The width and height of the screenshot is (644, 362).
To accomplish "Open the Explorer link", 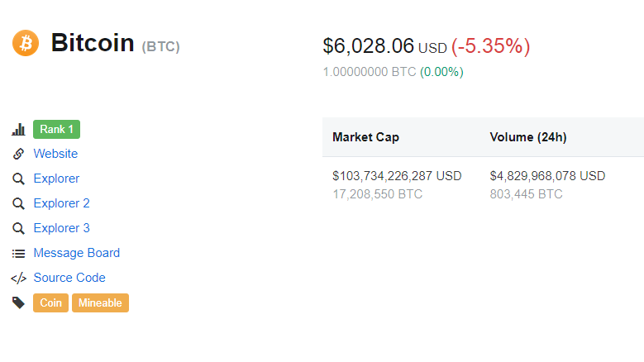I will tap(56, 179).
